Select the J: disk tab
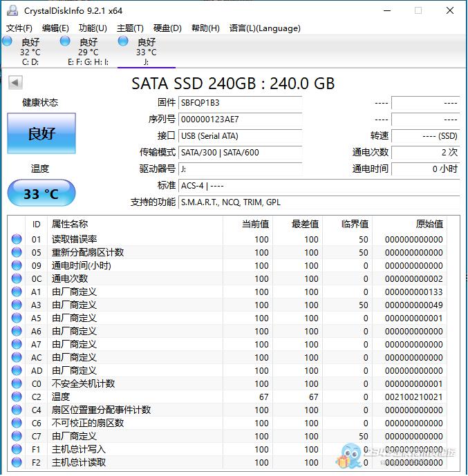 pos(146,52)
